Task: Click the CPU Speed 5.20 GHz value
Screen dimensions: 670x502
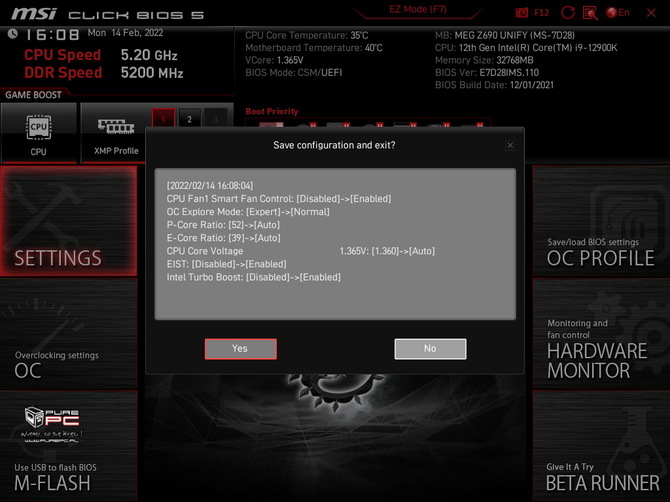Action: tap(149, 55)
